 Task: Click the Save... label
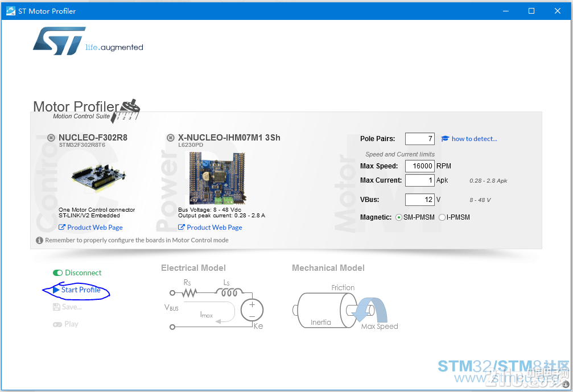click(x=72, y=307)
